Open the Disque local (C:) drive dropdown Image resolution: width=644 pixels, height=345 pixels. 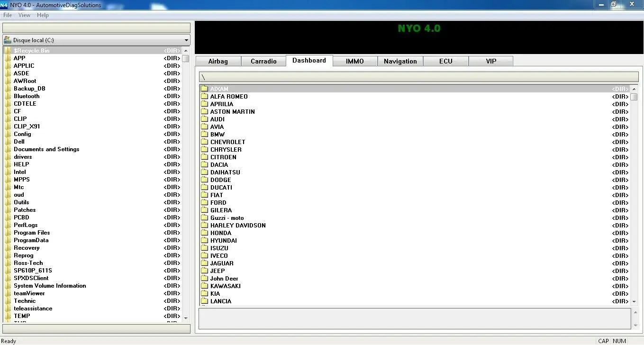[186, 40]
